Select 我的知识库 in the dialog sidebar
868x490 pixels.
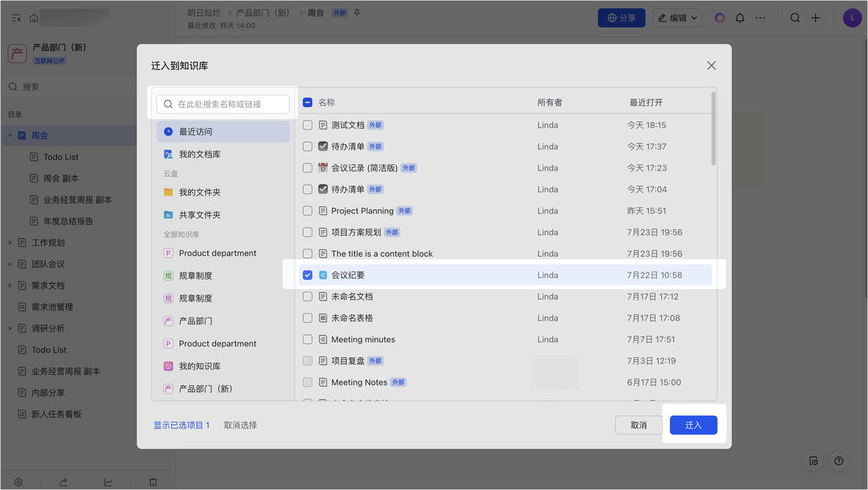point(223,366)
